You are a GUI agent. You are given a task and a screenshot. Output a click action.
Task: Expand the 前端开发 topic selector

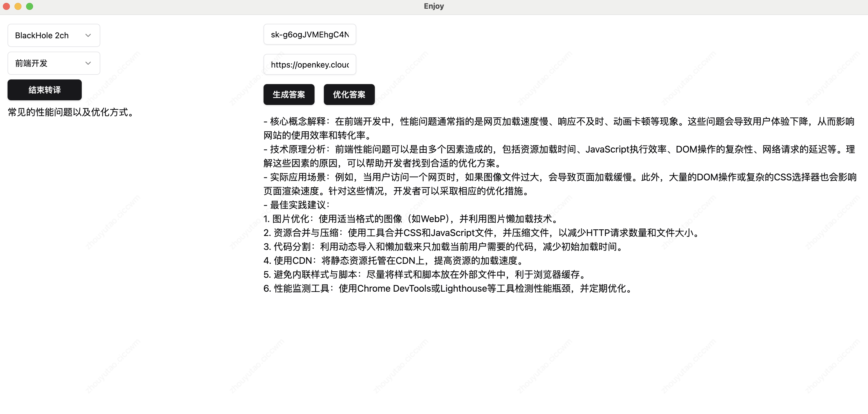tap(53, 63)
